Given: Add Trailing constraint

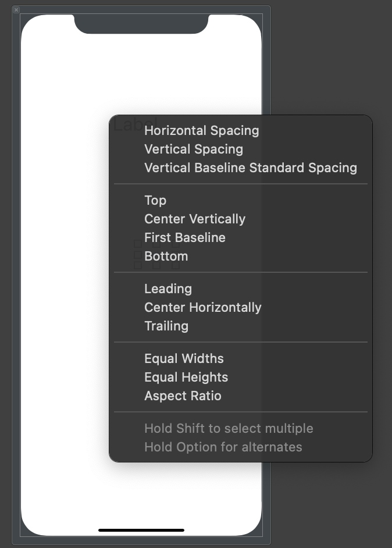Looking at the screenshot, I should coord(166,326).
